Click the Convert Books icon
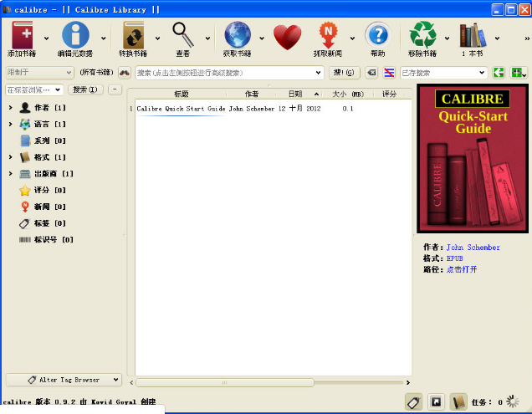 [133, 35]
